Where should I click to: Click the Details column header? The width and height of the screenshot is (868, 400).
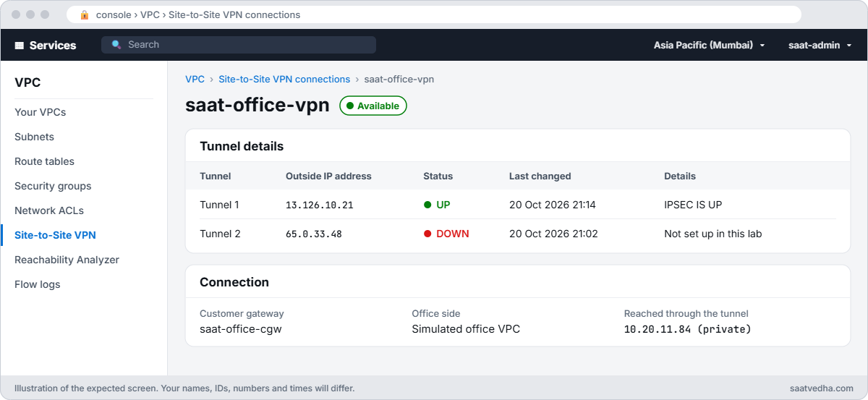tap(680, 176)
